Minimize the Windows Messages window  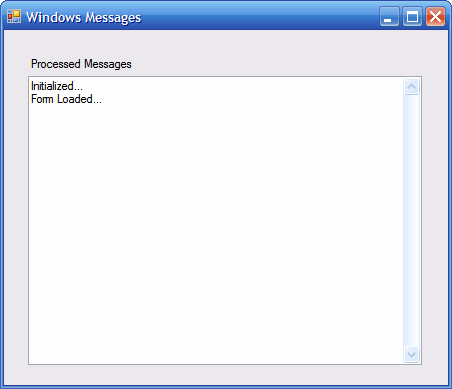(389, 16)
